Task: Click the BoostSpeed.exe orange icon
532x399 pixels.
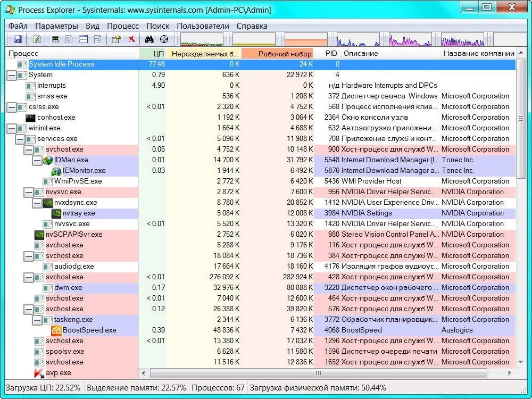Action: (56, 330)
